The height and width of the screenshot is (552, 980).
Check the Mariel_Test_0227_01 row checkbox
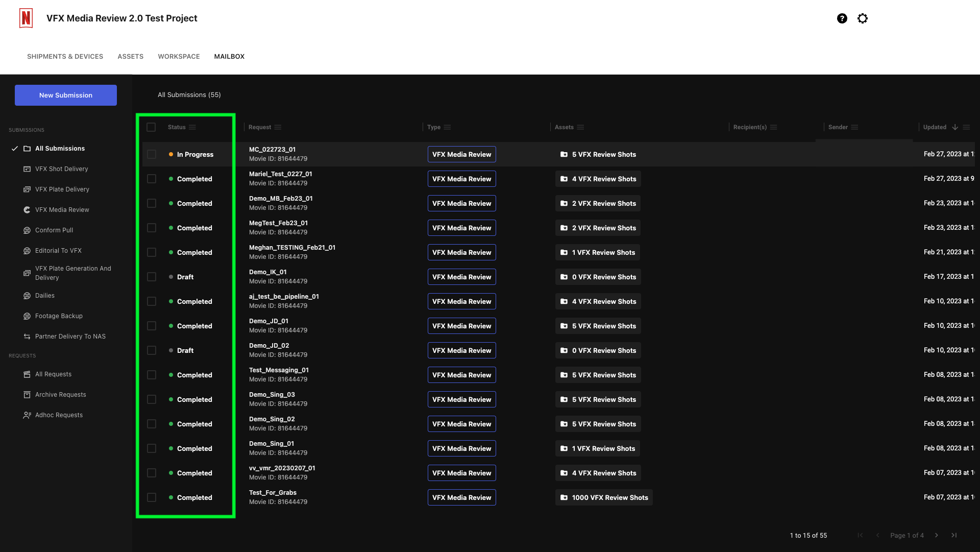coord(152,179)
